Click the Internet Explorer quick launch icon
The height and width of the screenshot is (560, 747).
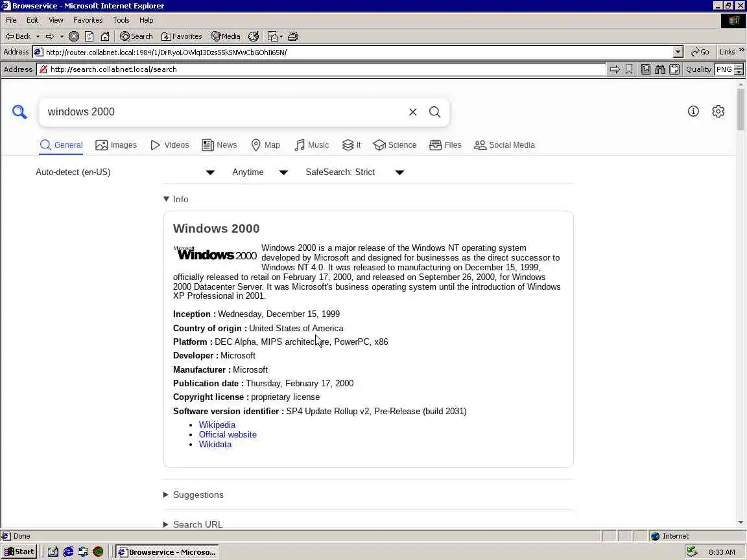coord(68,552)
